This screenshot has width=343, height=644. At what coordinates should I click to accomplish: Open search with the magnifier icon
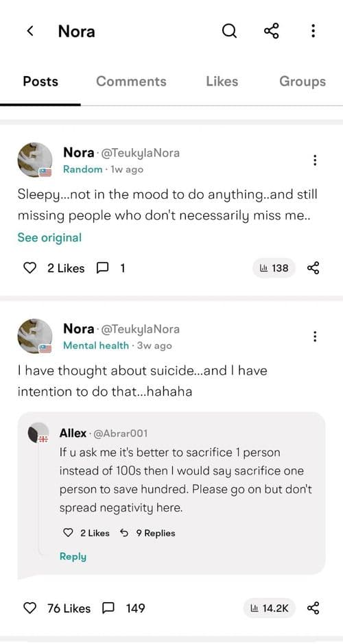coord(229,31)
